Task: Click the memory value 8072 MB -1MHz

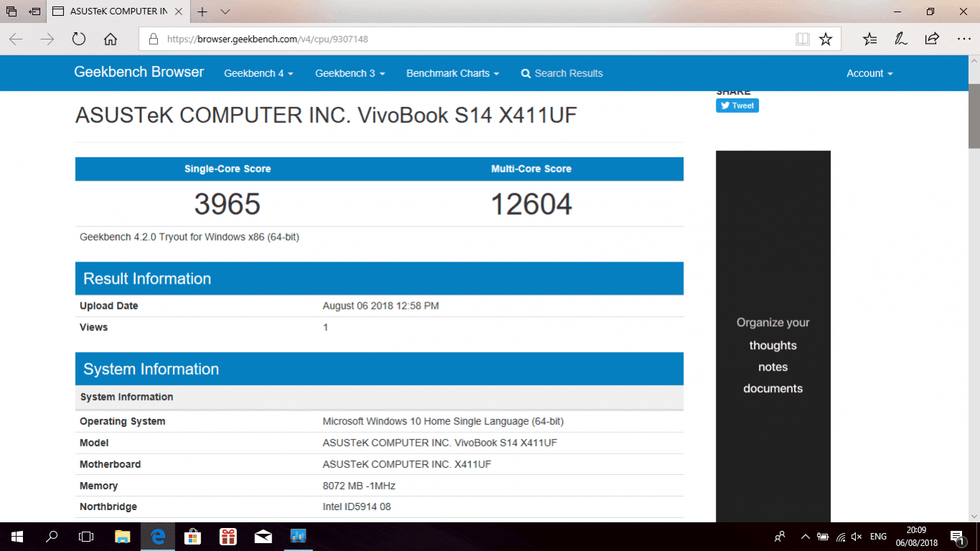Action: [359, 486]
